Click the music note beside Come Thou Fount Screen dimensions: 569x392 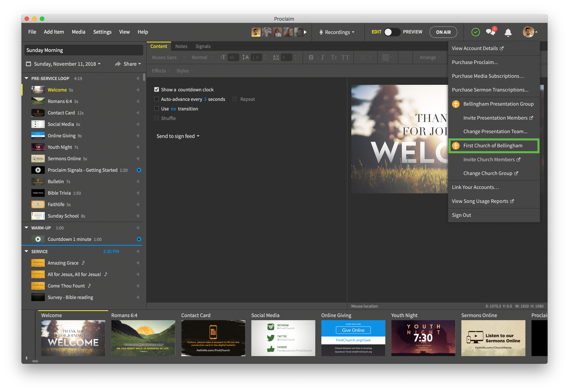pos(89,286)
